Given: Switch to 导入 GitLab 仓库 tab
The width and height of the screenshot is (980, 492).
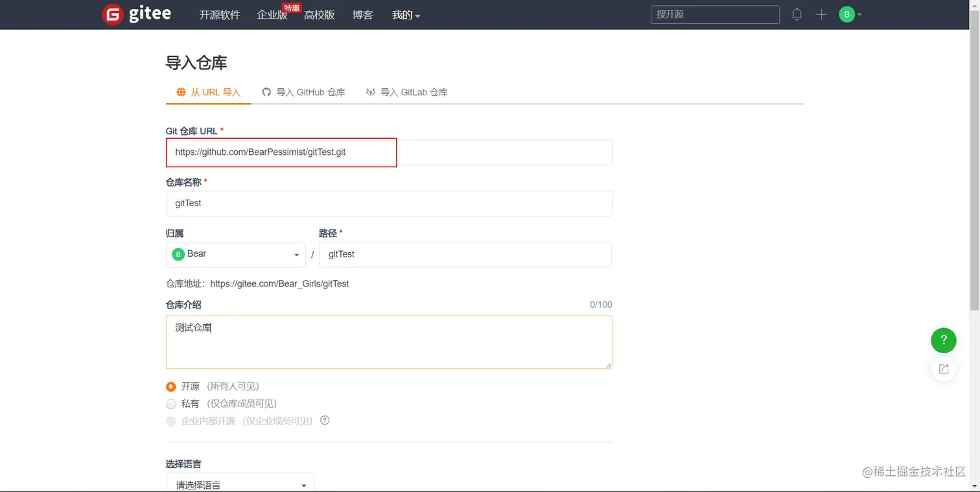Looking at the screenshot, I should click(x=407, y=92).
